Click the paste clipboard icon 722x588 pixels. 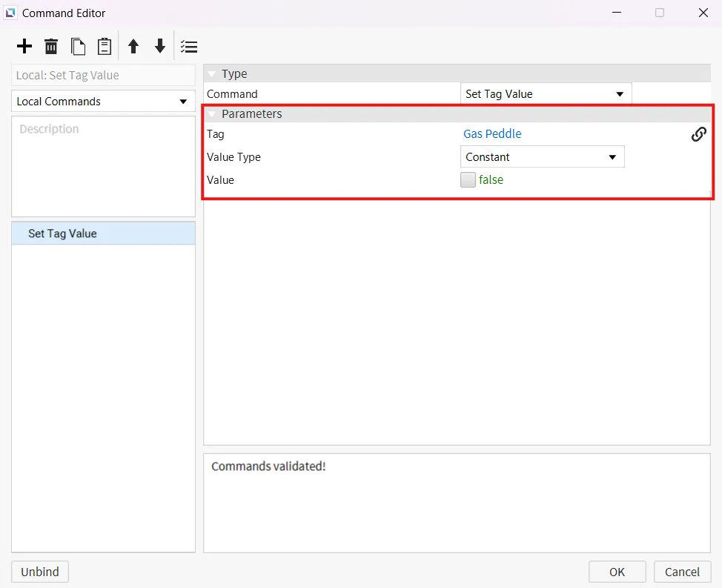(105, 47)
